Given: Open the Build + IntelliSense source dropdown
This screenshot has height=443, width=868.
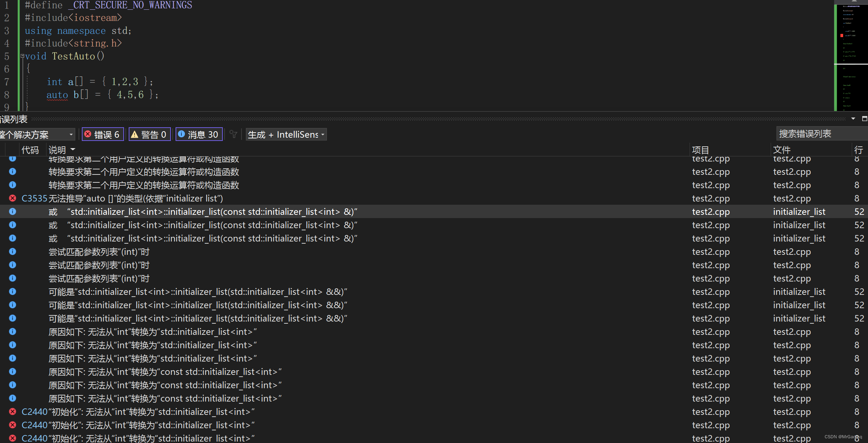Looking at the screenshot, I should tap(286, 134).
